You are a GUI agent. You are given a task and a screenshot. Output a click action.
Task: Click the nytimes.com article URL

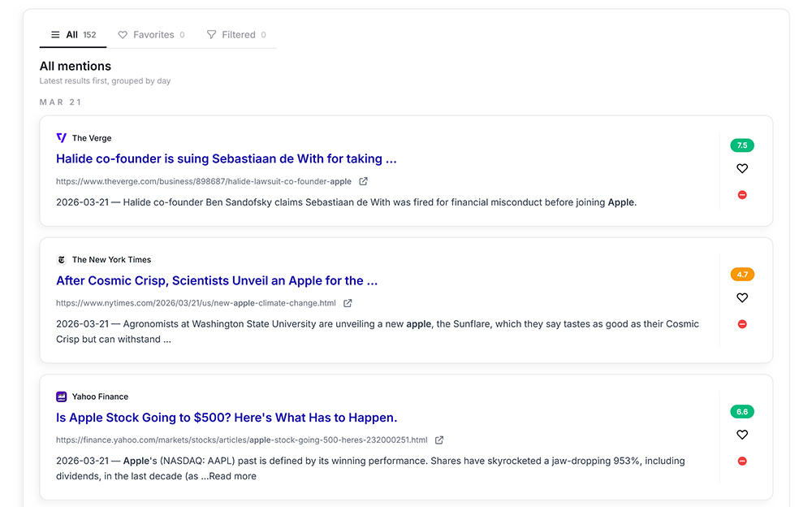196,303
